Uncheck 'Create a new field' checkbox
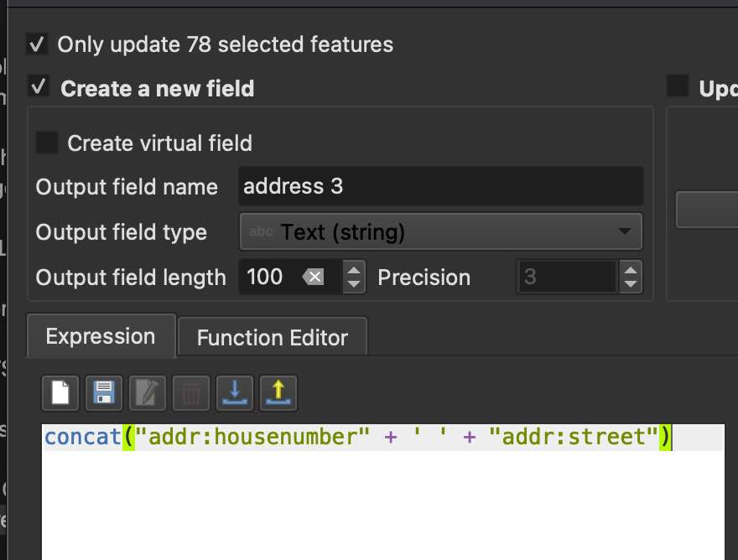738x560 pixels. [x=37, y=87]
